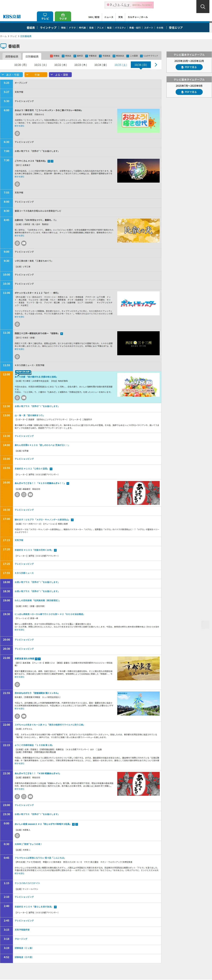Switch to 週間番組表 tab
The width and height of the screenshot is (212, 980).
pos(11,56)
